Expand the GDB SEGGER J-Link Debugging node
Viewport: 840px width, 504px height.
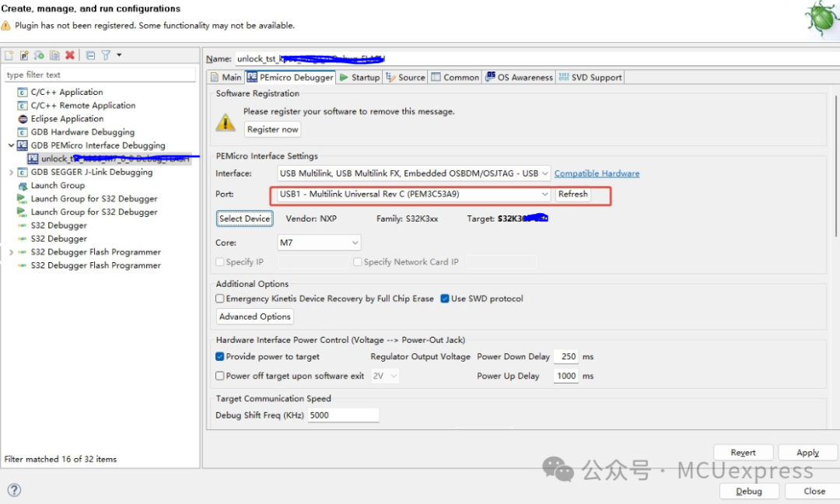11,172
